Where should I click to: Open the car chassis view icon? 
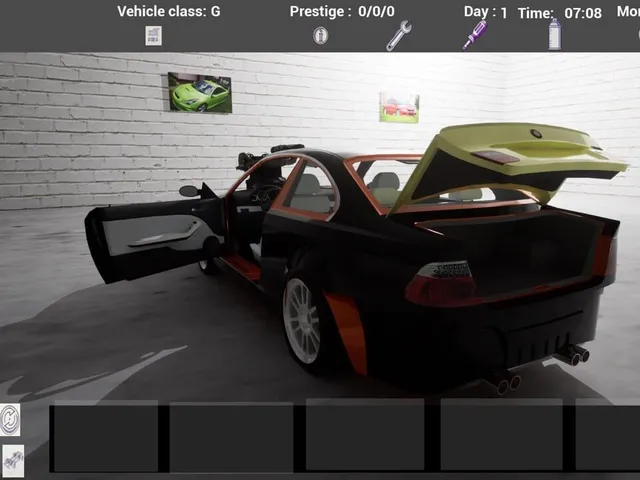pos(13,462)
